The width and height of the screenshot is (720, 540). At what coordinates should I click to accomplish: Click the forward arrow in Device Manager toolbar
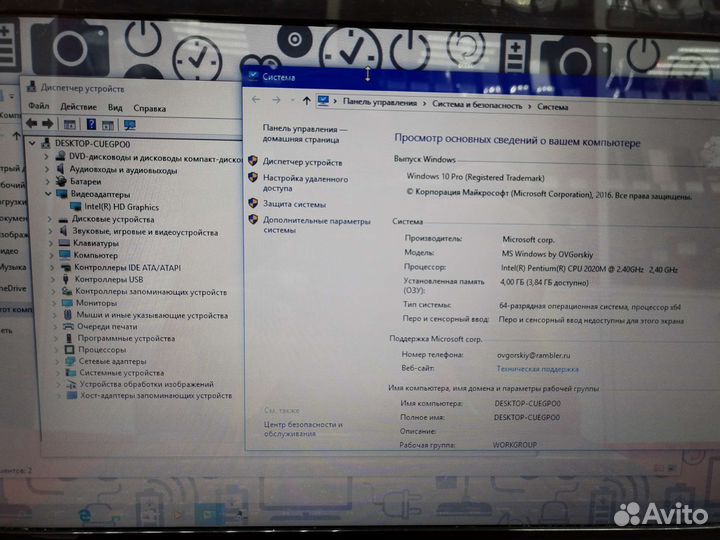[x=48, y=124]
